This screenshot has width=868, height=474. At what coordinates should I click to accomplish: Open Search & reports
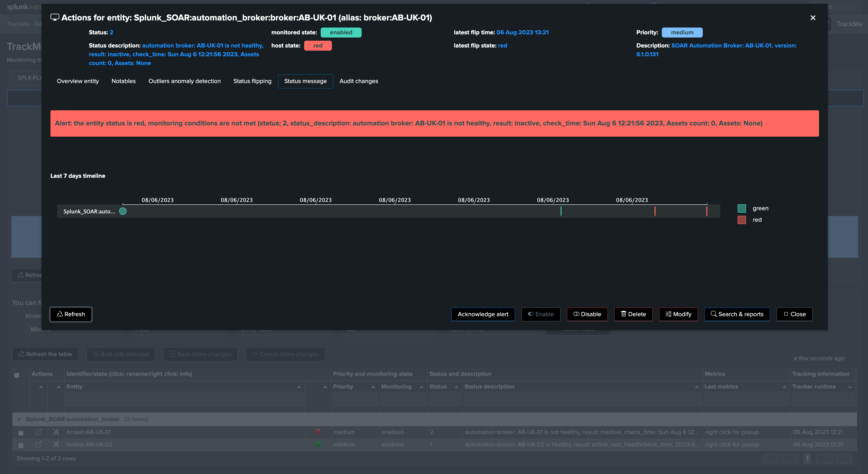pyautogui.click(x=737, y=314)
